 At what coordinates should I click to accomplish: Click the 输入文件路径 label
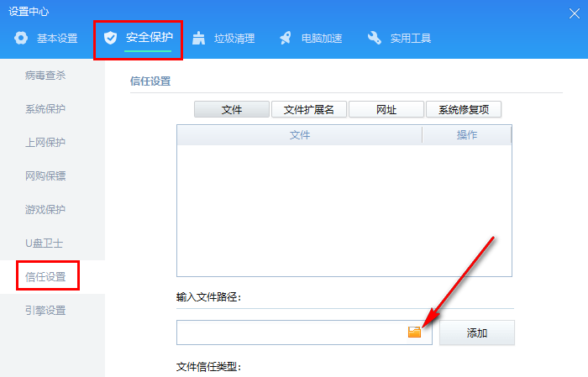pos(208,297)
